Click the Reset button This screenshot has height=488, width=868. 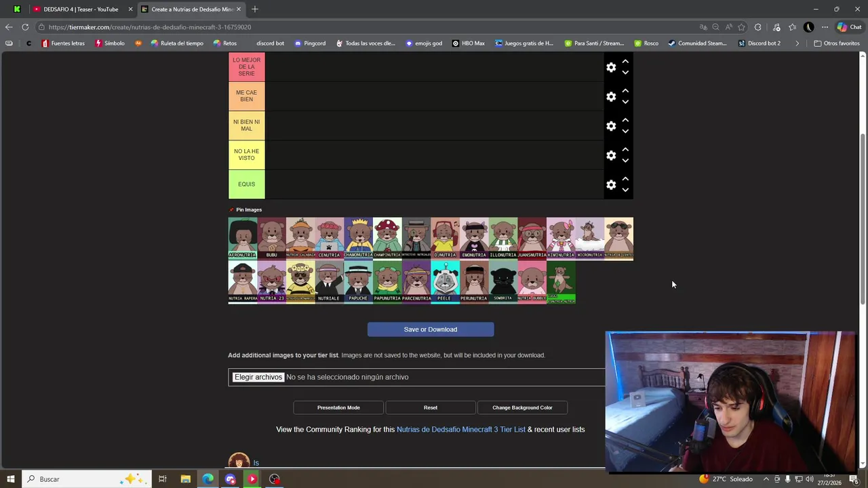click(x=431, y=407)
